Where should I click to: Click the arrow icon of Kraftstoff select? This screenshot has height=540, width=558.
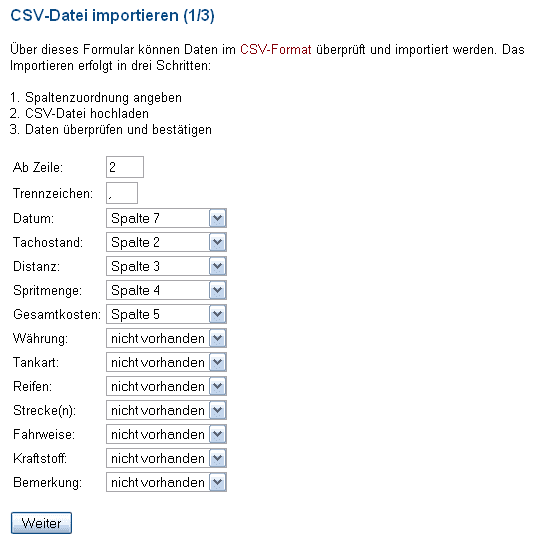(x=217, y=458)
